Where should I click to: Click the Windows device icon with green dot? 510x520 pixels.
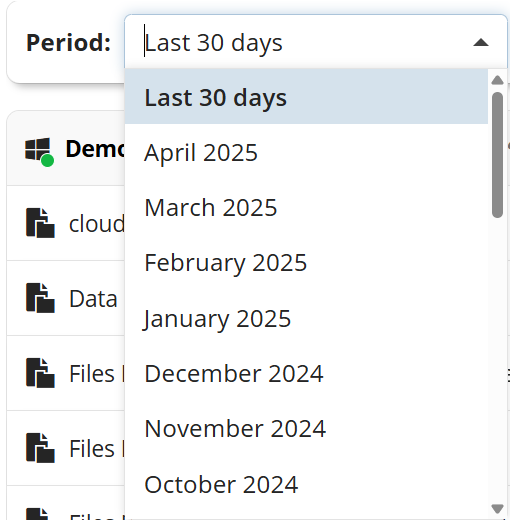click(x=39, y=152)
